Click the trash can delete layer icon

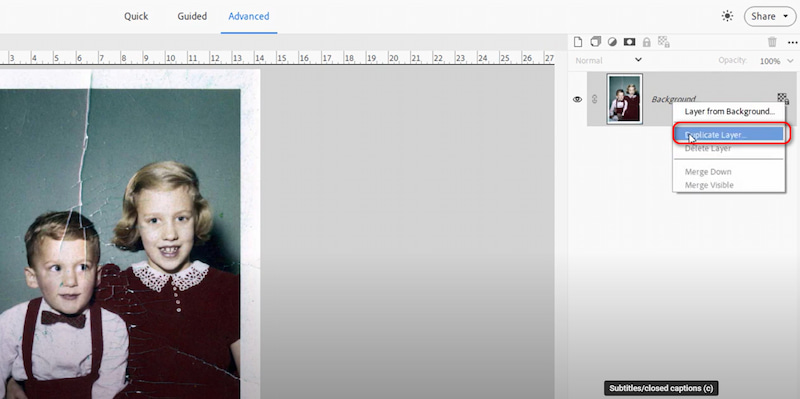(x=772, y=42)
